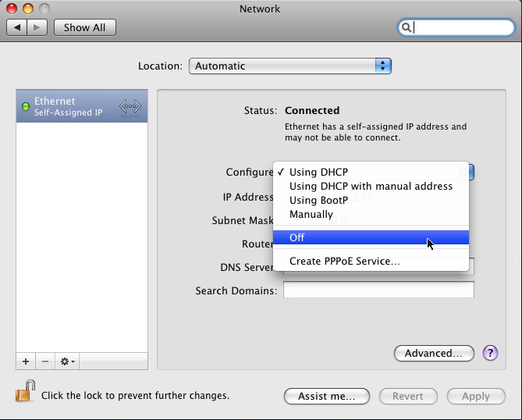This screenshot has width=522, height=420.
Task: Click the Show All button
Action: (x=84, y=27)
